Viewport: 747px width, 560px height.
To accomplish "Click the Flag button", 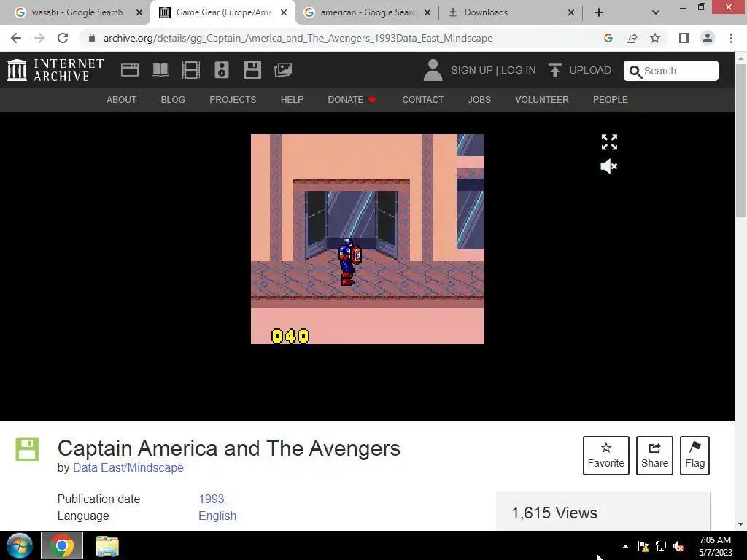I will tap(694, 456).
